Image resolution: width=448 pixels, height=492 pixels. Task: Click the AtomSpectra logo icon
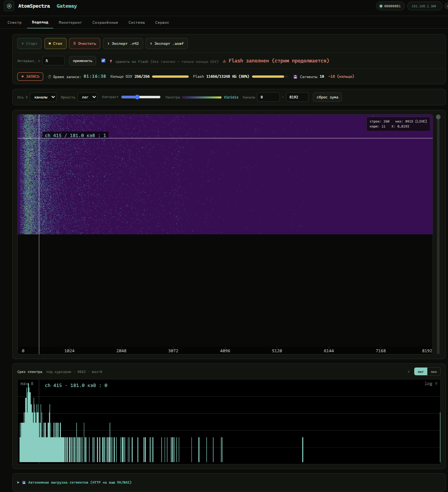click(9, 6)
